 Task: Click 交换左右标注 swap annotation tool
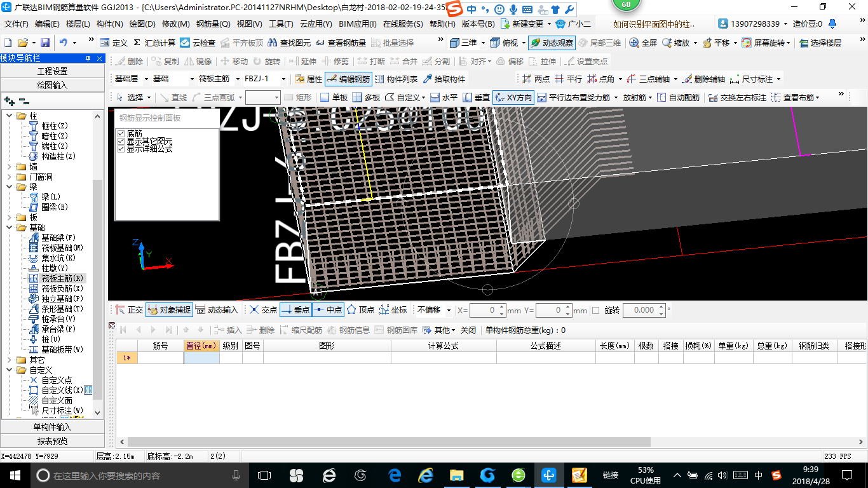pos(737,97)
